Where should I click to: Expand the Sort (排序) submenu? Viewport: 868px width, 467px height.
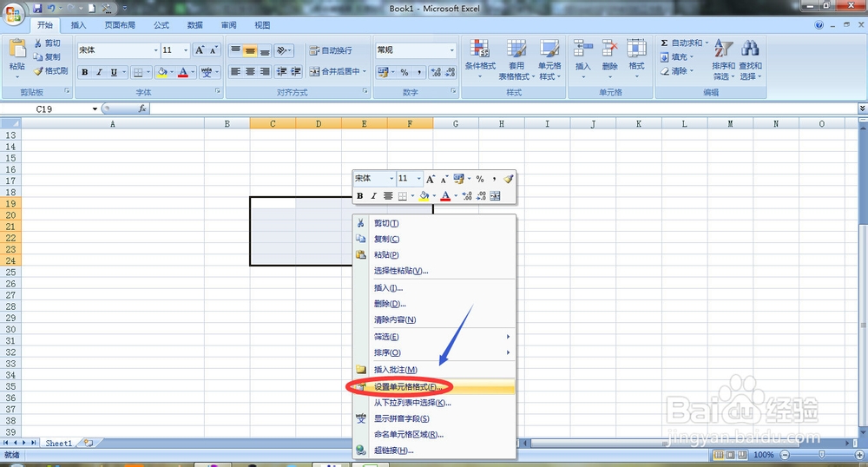point(508,352)
